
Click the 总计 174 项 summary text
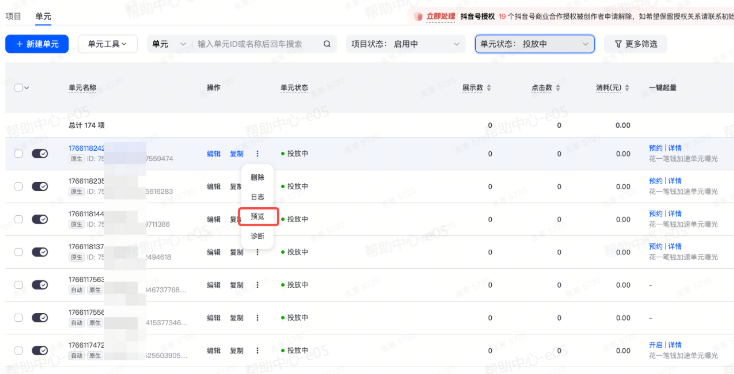tap(86, 125)
